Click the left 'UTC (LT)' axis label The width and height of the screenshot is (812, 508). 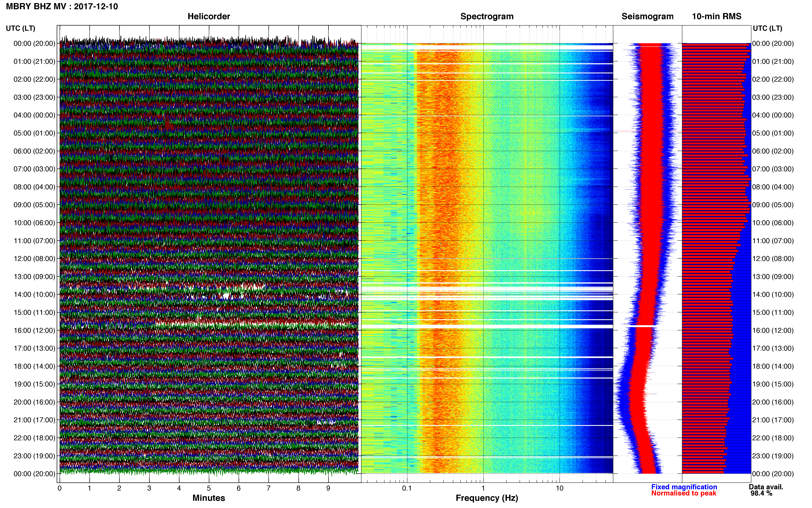point(21,28)
